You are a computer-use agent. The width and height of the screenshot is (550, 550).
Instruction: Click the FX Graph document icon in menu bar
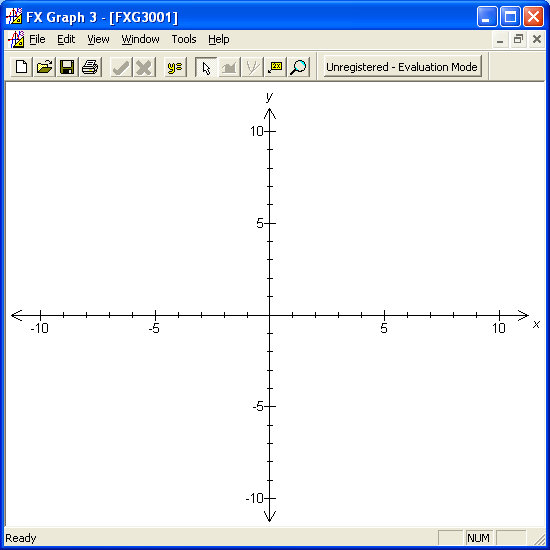tap(16, 39)
